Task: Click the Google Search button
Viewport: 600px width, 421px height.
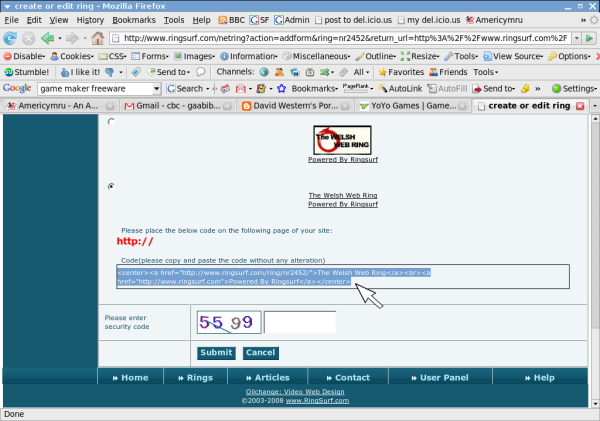Action: tap(185, 89)
